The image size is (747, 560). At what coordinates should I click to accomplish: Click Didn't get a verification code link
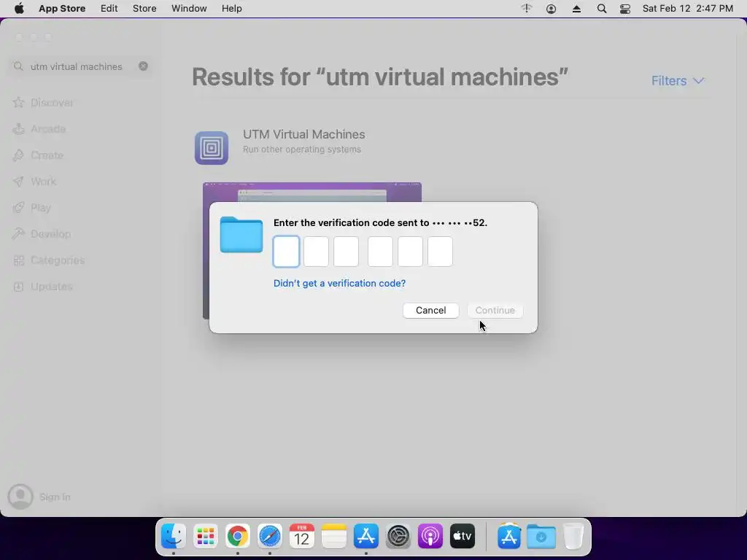[340, 283]
